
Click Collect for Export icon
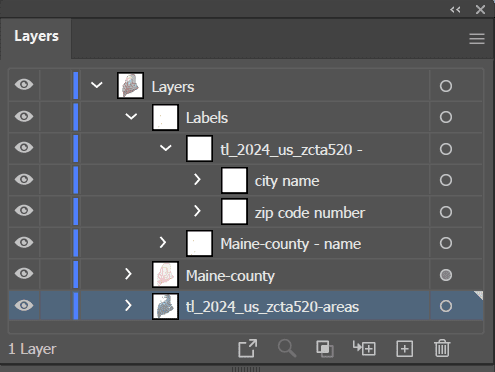(x=248, y=349)
